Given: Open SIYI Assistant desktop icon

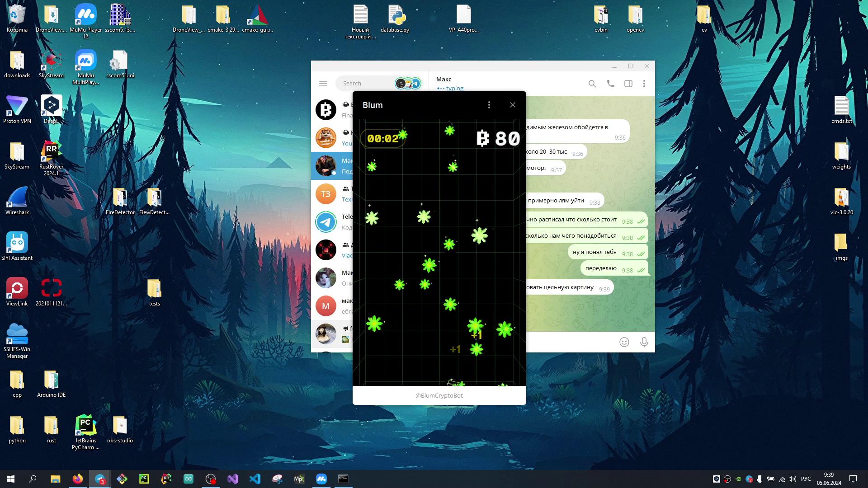Looking at the screenshot, I should tap(17, 247).
